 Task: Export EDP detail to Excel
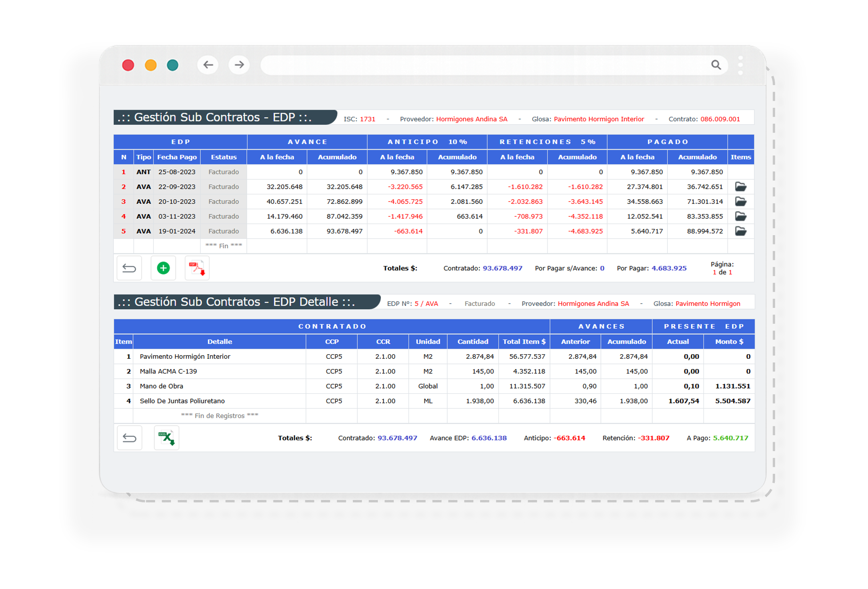click(x=167, y=438)
